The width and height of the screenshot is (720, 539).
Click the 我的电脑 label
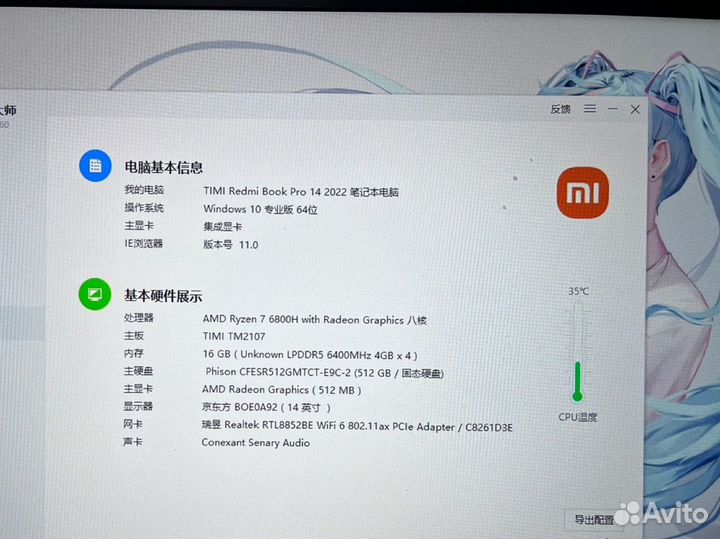pos(144,190)
